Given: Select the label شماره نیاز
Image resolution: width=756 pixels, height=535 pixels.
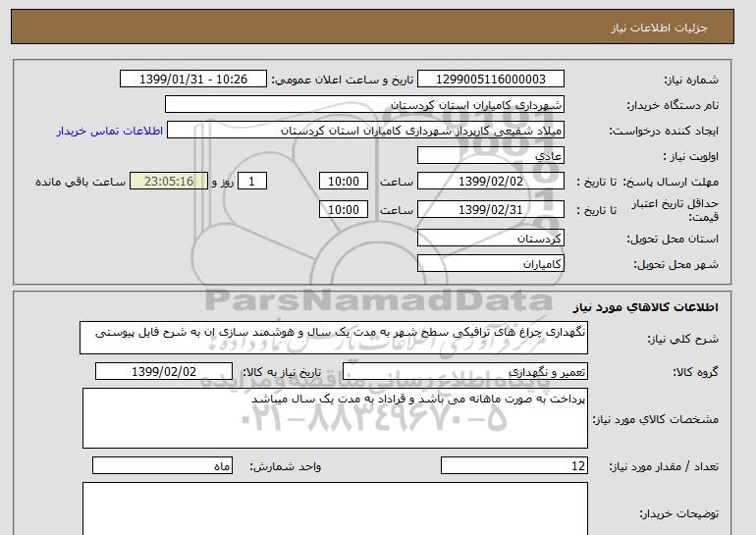Looking at the screenshot, I should tap(691, 80).
